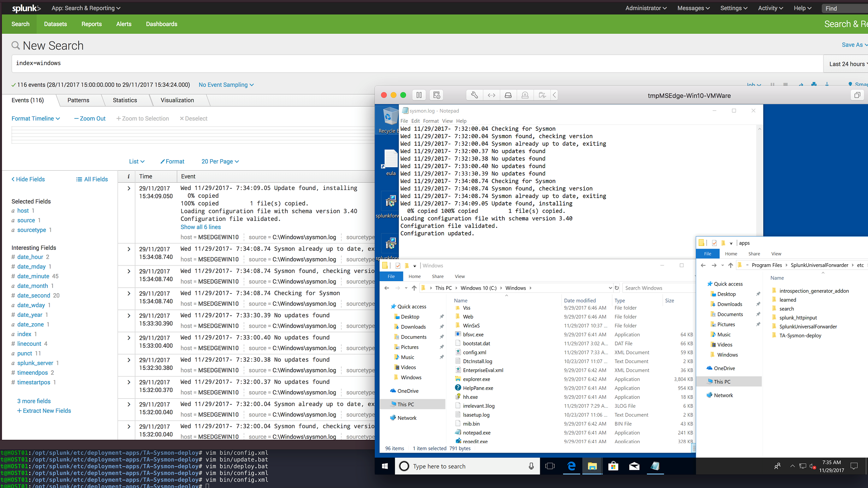
Task: Click the index=windows search input
Action: point(417,64)
